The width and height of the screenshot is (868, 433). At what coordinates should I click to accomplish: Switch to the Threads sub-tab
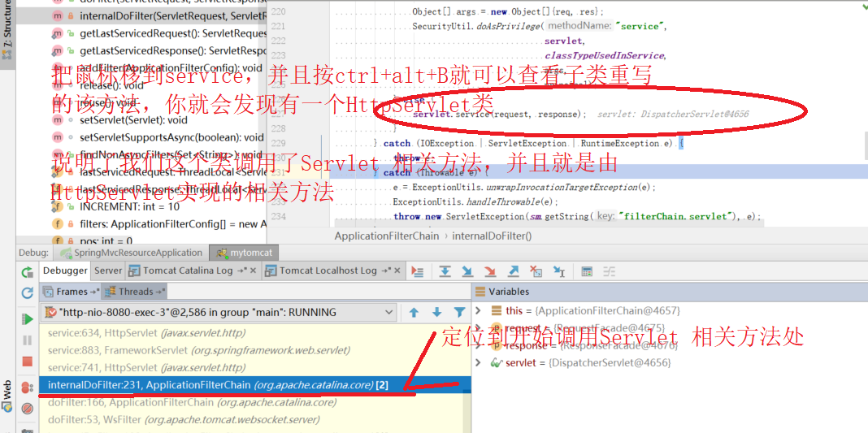(135, 292)
